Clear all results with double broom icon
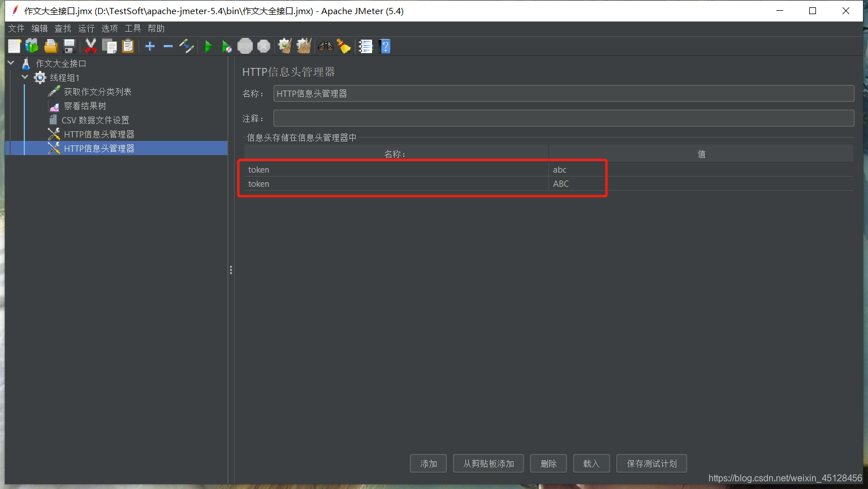The image size is (868, 489). tap(304, 46)
